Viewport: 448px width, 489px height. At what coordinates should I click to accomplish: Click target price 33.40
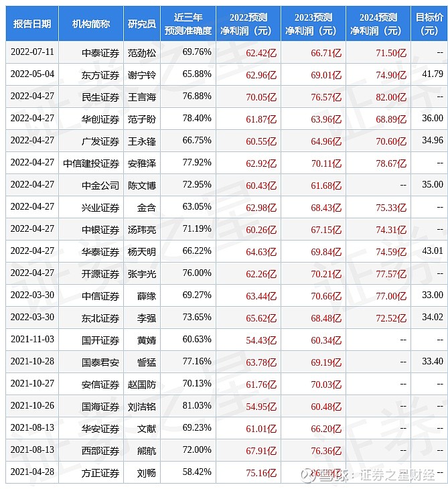433,361
